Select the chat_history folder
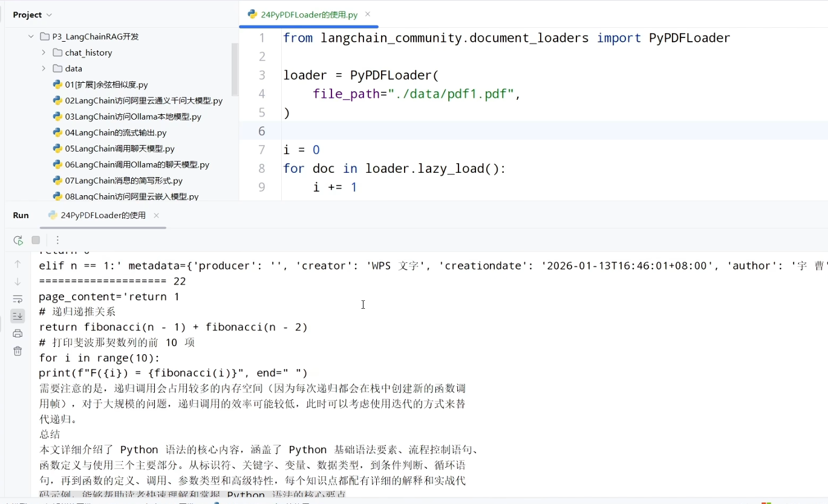 (x=88, y=53)
